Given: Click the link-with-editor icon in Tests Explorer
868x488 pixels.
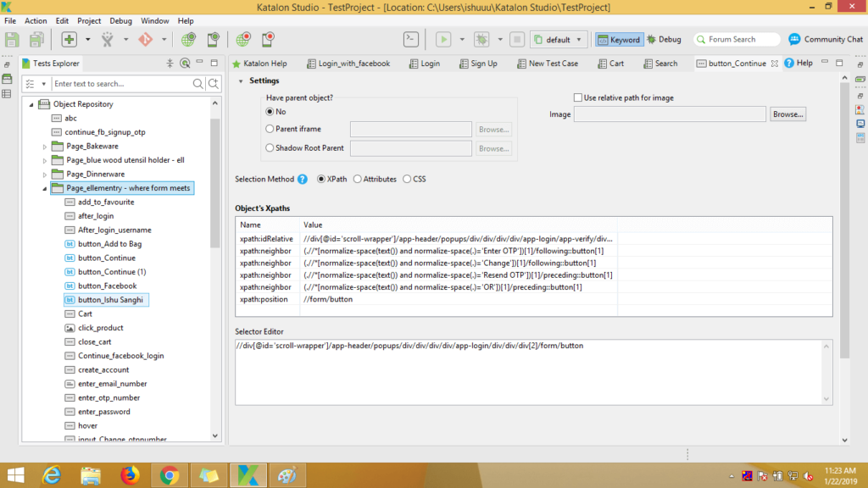Looking at the screenshot, I should tap(185, 63).
